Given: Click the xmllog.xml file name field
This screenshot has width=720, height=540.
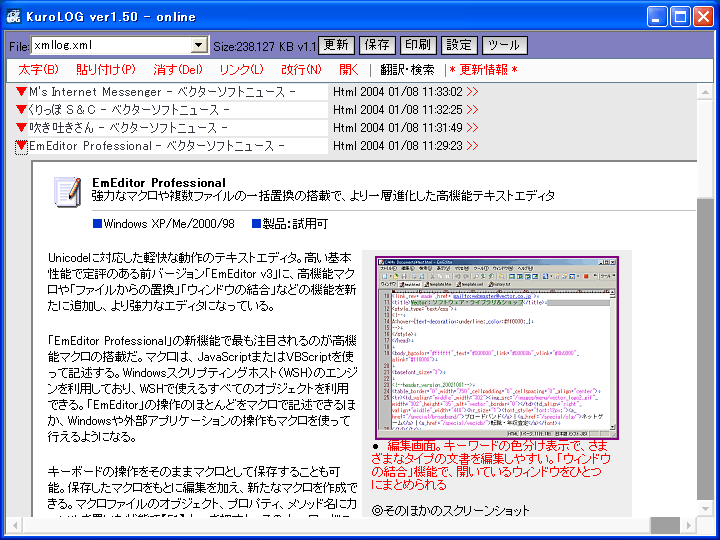Looking at the screenshot, I should [111, 45].
